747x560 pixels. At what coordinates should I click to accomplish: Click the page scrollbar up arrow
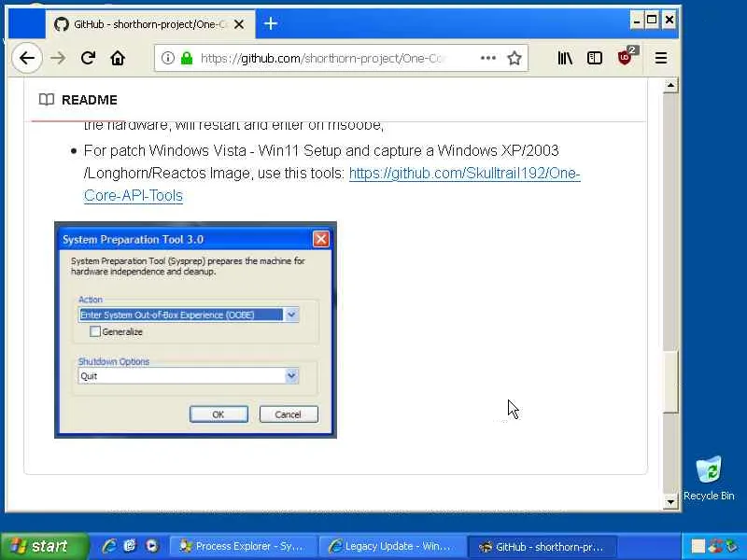tap(670, 85)
